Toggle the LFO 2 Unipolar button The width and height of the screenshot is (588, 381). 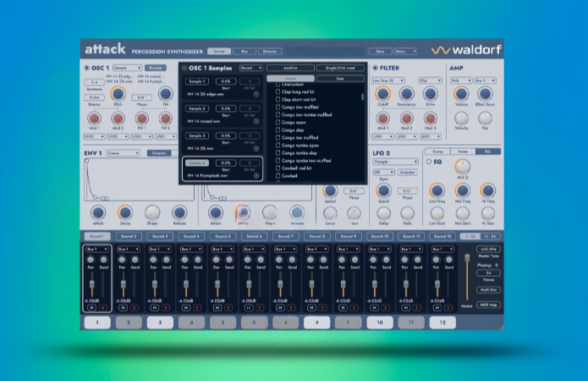[x=407, y=172]
